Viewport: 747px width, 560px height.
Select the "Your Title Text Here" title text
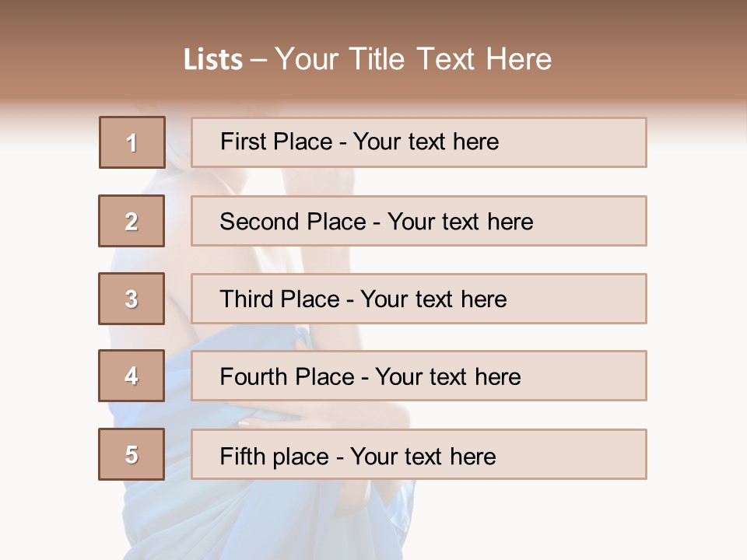[413, 59]
